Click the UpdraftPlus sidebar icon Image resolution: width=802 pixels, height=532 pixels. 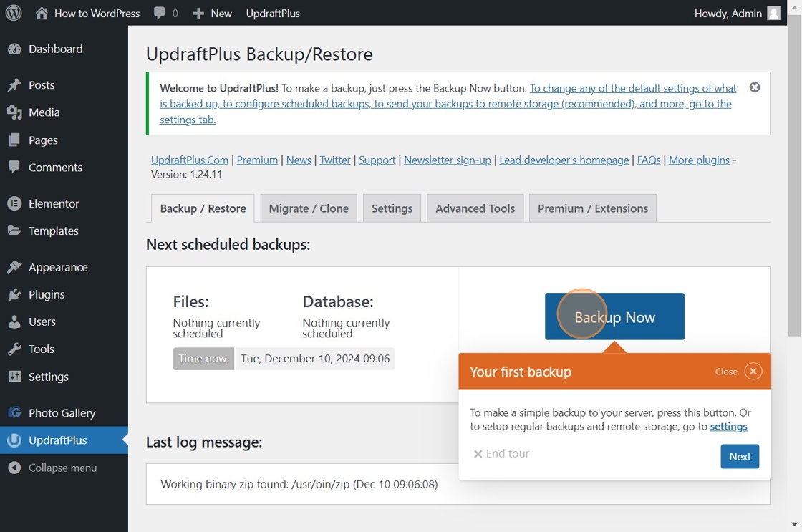(x=15, y=440)
